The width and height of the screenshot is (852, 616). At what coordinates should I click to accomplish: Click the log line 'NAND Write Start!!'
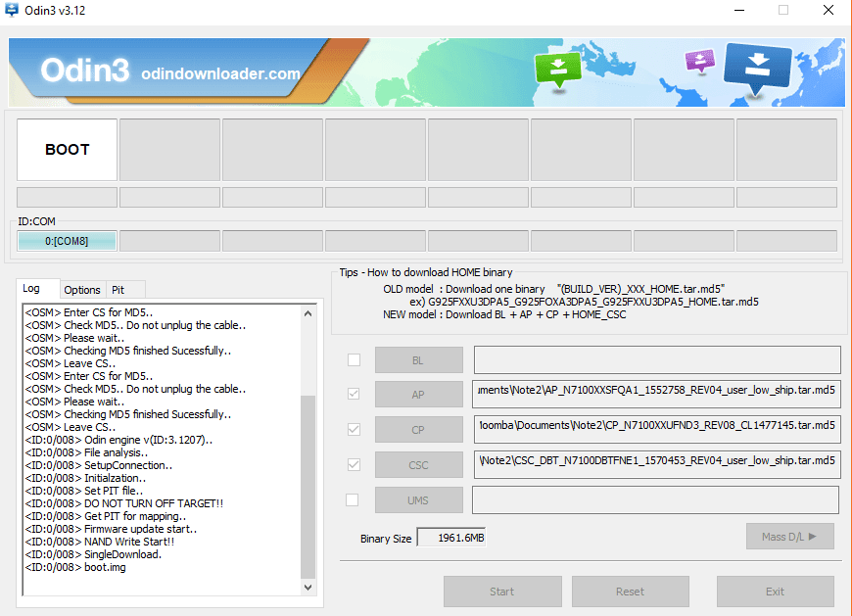100,542
